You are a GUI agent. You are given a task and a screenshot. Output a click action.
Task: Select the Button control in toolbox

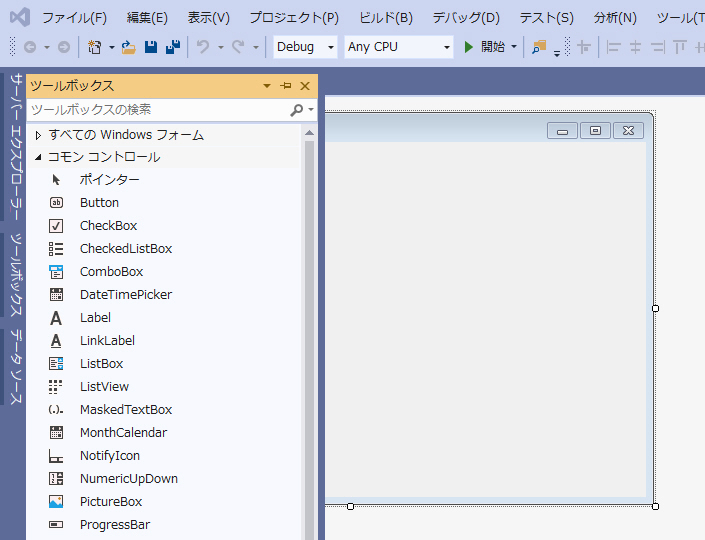99,203
